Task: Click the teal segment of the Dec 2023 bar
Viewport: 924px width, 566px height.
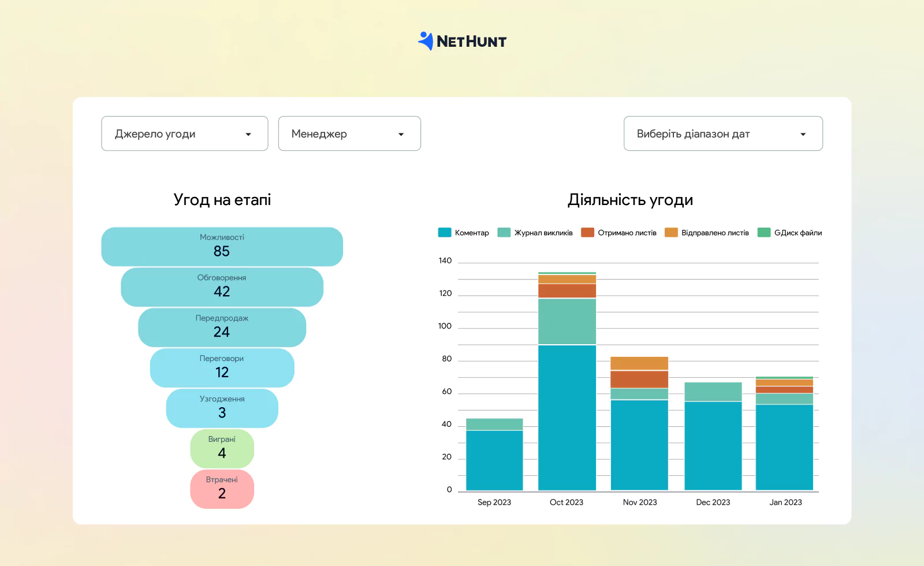Action: coord(713,392)
